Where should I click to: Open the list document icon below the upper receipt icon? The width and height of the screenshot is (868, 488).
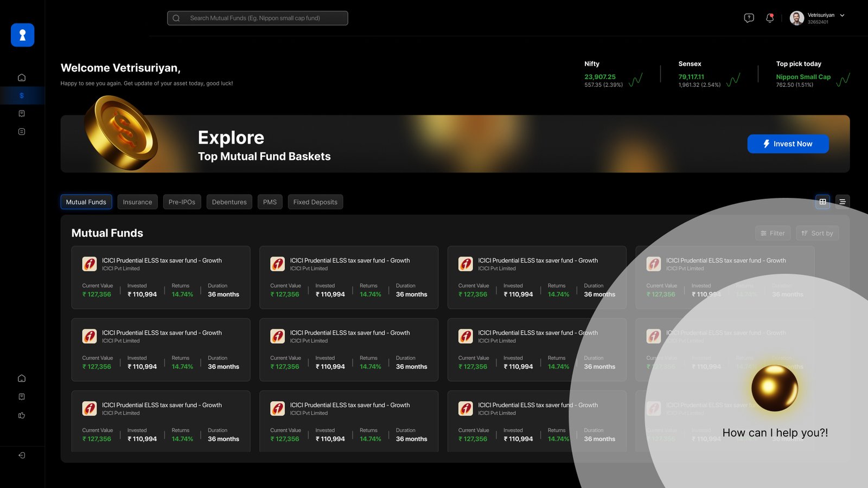tap(22, 131)
